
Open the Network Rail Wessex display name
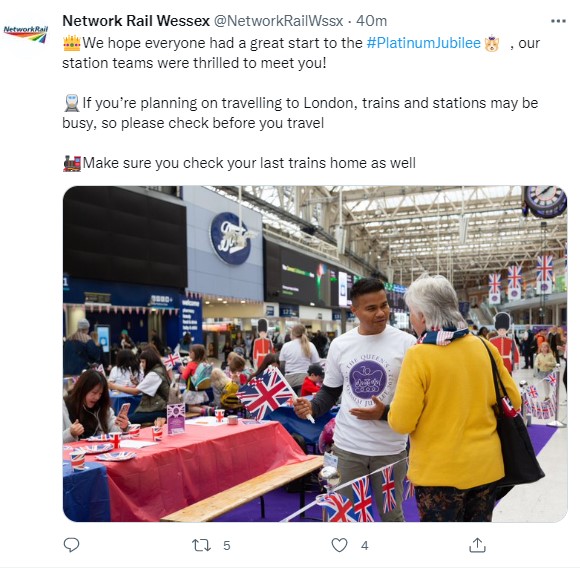(x=136, y=21)
